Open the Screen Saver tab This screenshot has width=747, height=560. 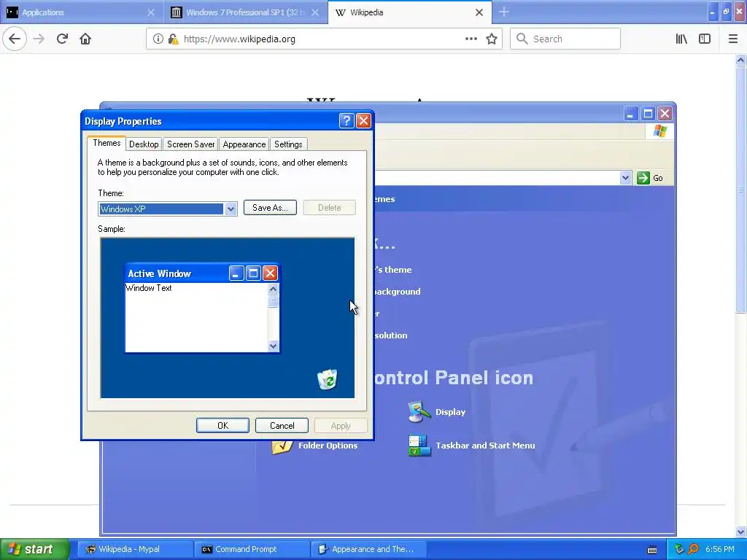coord(190,144)
